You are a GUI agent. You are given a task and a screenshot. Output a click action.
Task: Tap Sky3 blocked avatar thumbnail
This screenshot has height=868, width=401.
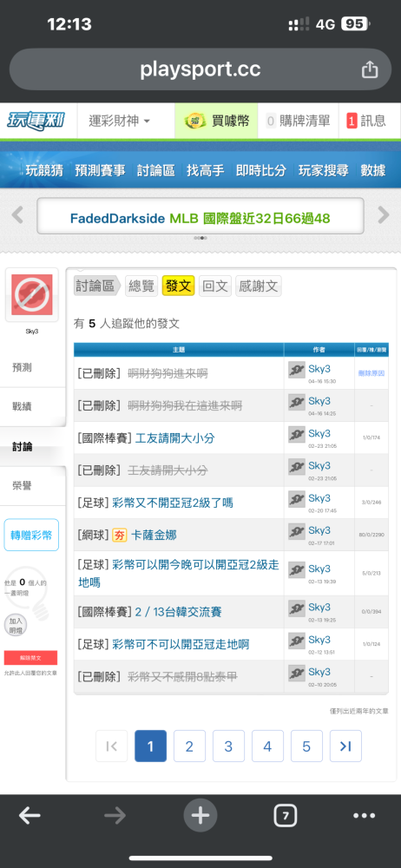31,294
